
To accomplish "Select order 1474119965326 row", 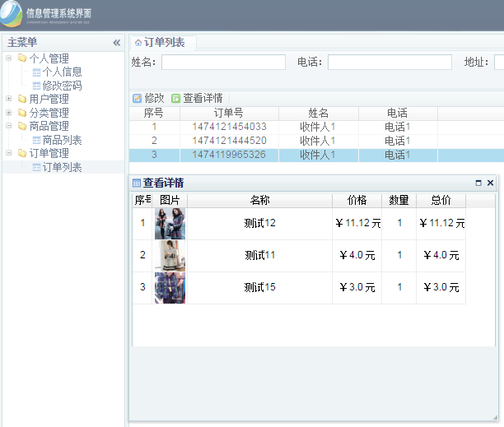I will pyautogui.click(x=316, y=155).
